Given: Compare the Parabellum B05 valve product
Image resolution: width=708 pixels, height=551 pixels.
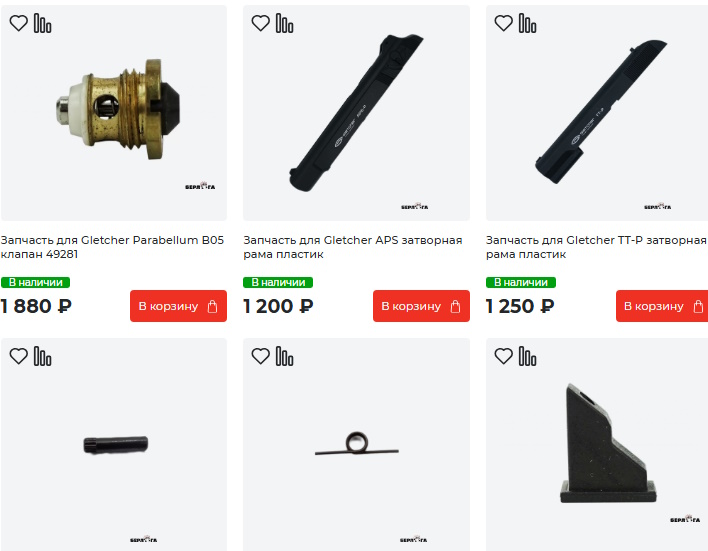Looking at the screenshot, I should point(42,23).
